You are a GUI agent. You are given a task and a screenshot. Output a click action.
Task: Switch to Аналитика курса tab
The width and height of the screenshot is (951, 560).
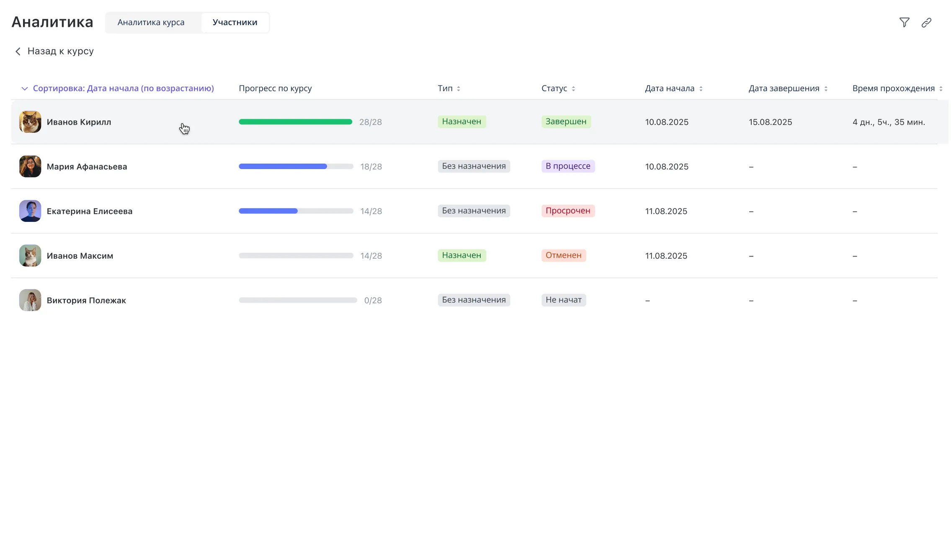(x=151, y=23)
